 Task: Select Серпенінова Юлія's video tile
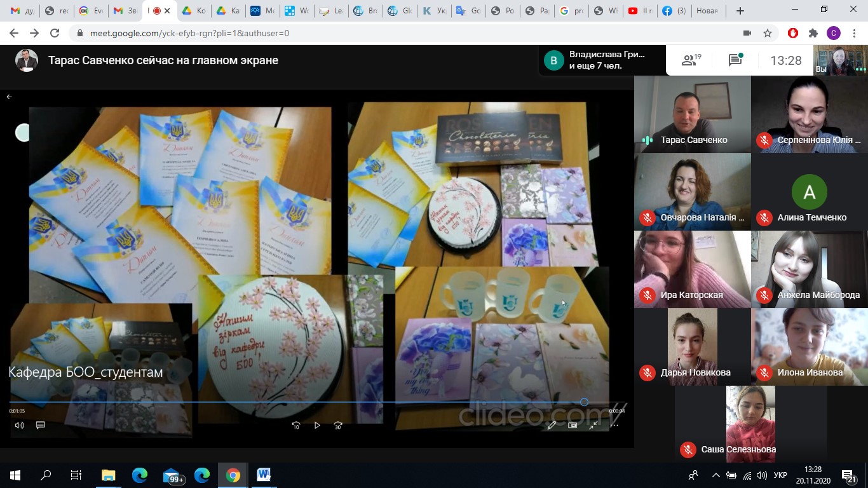pyautogui.click(x=810, y=114)
